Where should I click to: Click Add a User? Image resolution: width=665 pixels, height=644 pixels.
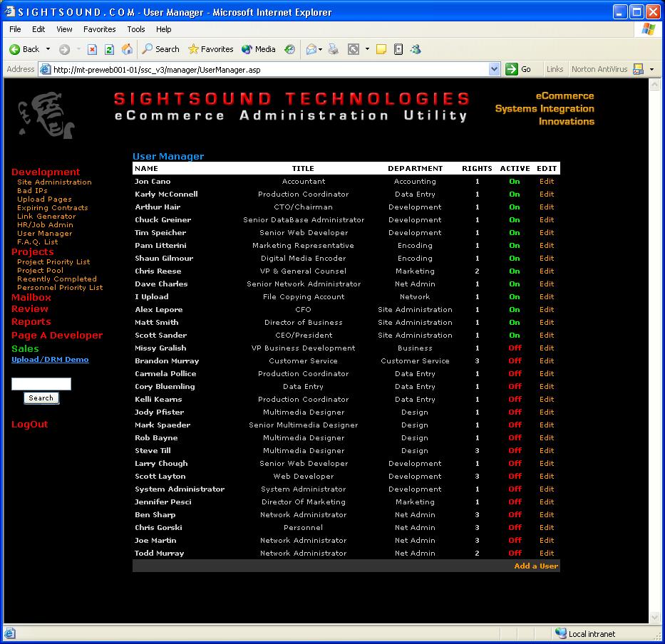click(536, 566)
